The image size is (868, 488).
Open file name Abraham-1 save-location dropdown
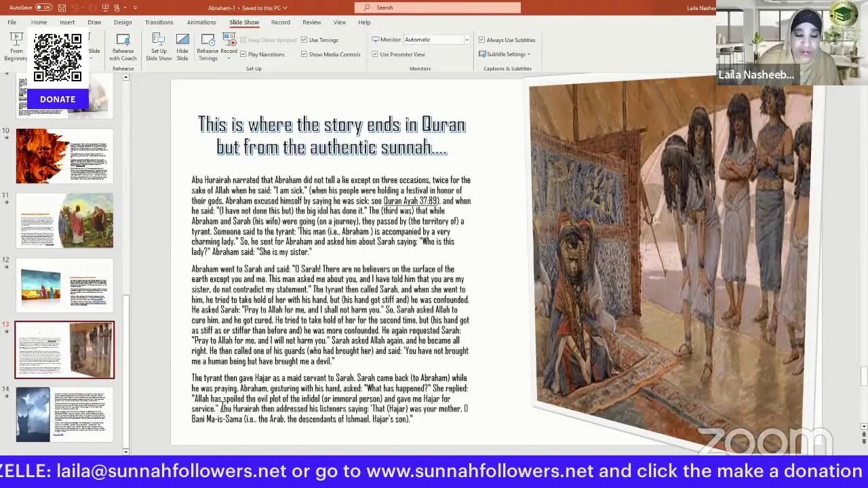coord(285,7)
